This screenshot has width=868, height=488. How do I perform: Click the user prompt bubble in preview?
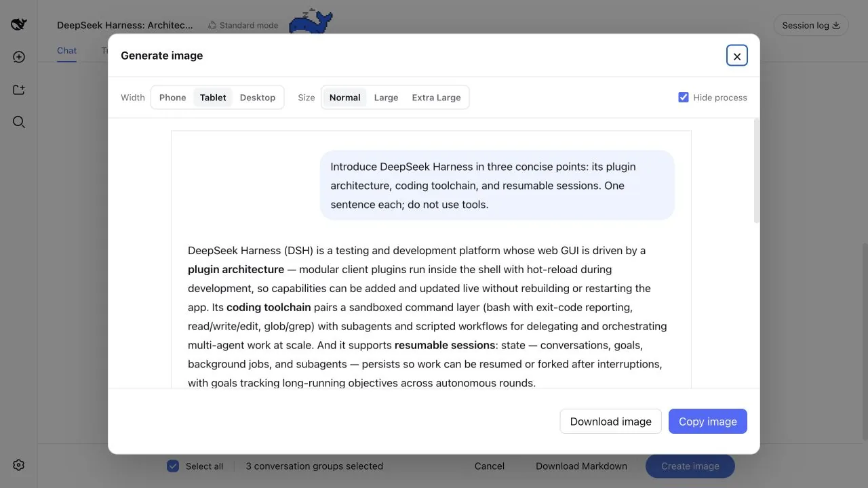(x=497, y=185)
